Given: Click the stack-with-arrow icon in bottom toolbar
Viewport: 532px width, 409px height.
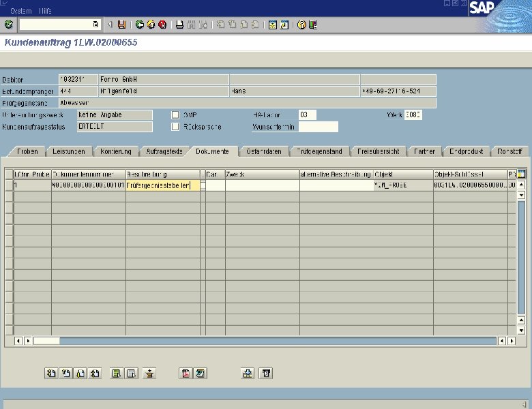Looking at the screenshot, I should click(149, 374).
